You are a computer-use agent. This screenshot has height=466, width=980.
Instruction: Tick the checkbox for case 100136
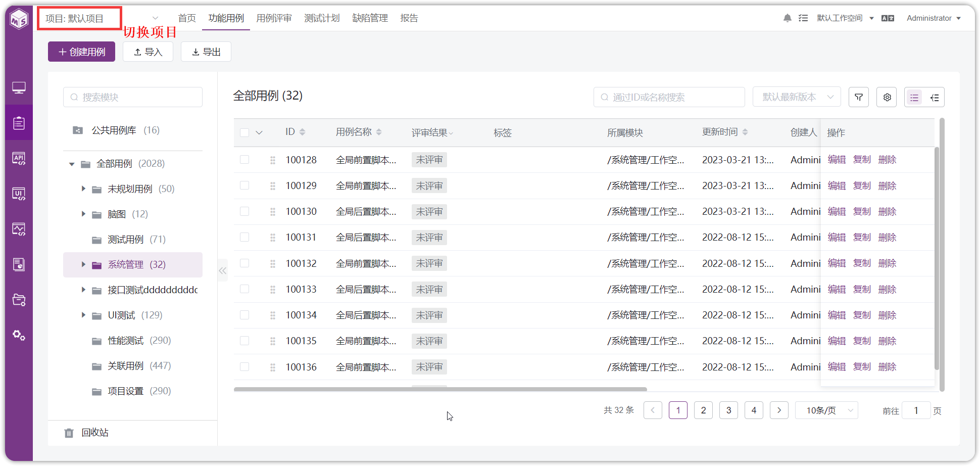244,367
